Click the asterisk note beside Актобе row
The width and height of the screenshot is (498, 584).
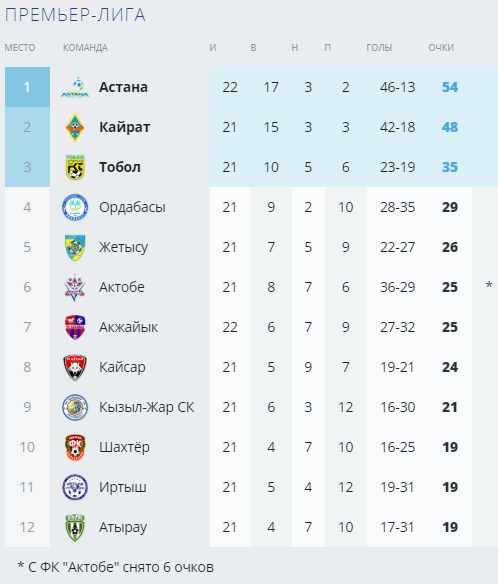point(489,285)
